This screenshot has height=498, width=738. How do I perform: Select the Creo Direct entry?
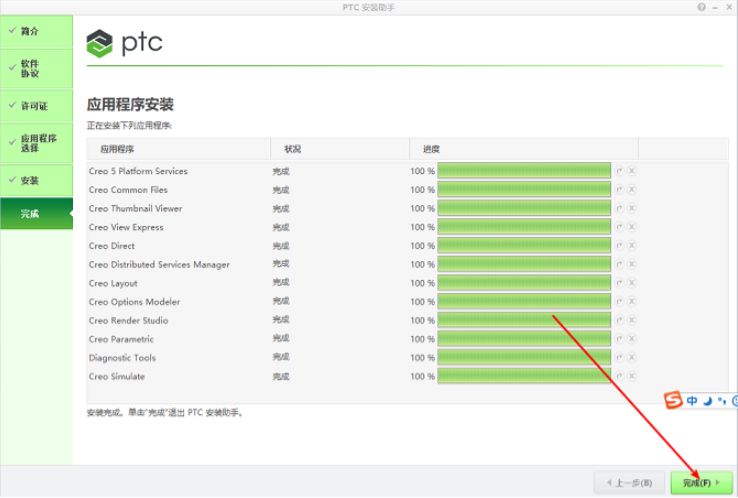(x=112, y=246)
